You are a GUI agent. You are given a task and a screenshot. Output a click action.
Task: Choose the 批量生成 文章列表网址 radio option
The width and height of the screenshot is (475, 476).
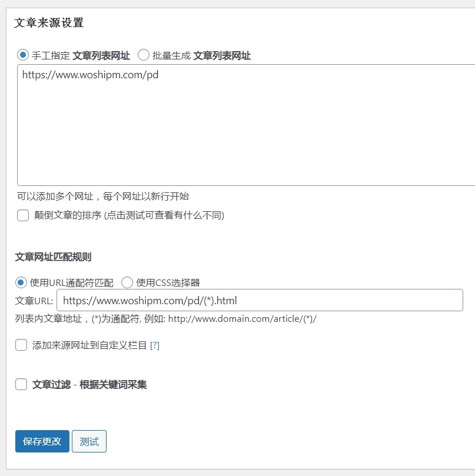click(x=144, y=55)
